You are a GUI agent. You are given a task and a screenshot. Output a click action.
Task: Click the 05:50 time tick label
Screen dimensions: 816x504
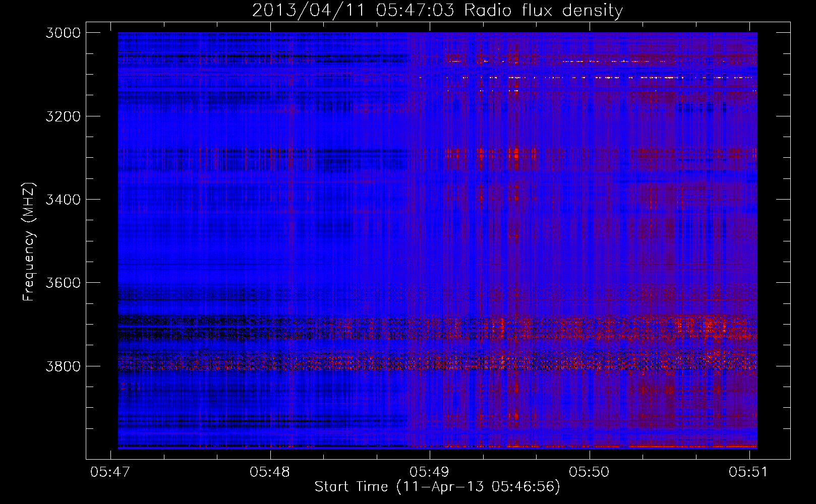(x=589, y=472)
